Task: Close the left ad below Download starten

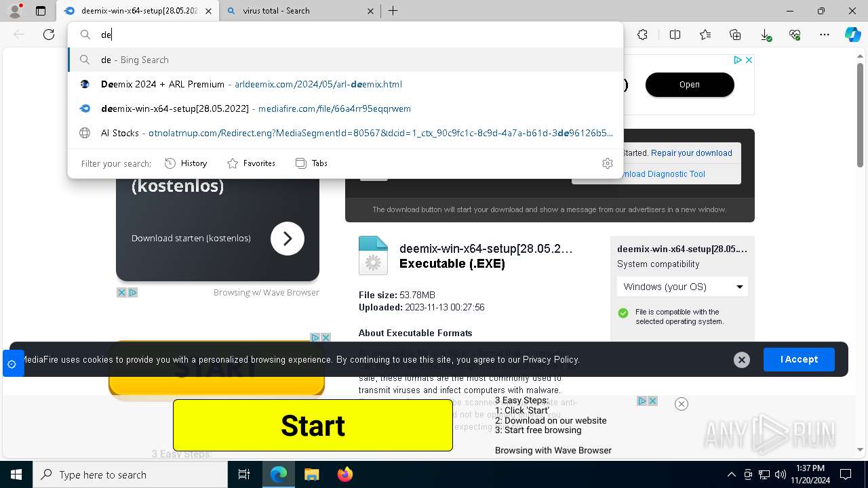Action: 121,293
